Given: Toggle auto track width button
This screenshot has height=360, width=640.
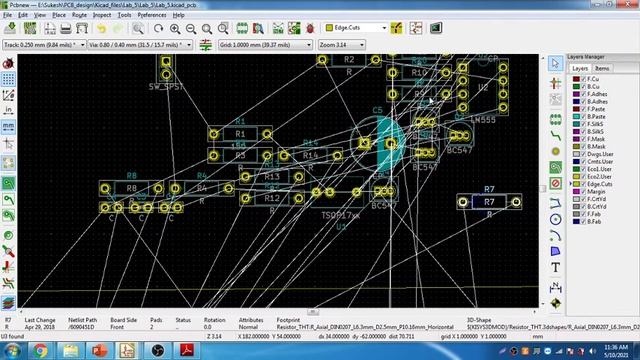Looking at the screenshot, I should click(x=206, y=45).
